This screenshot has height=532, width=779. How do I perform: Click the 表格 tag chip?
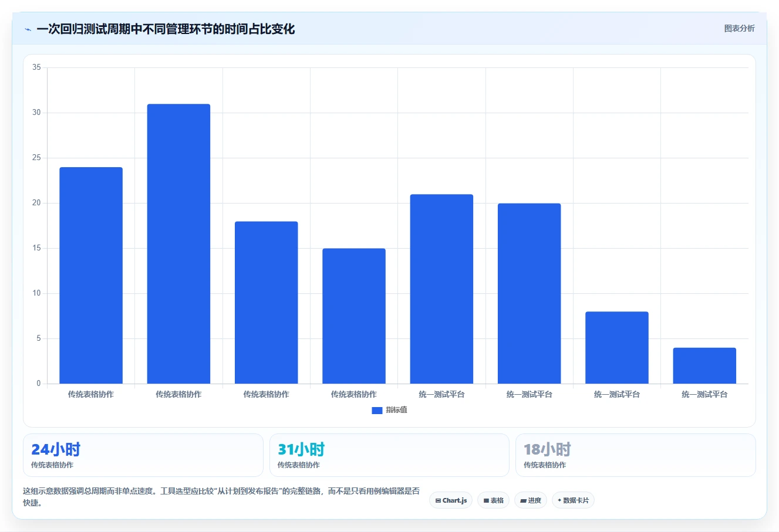click(x=493, y=500)
